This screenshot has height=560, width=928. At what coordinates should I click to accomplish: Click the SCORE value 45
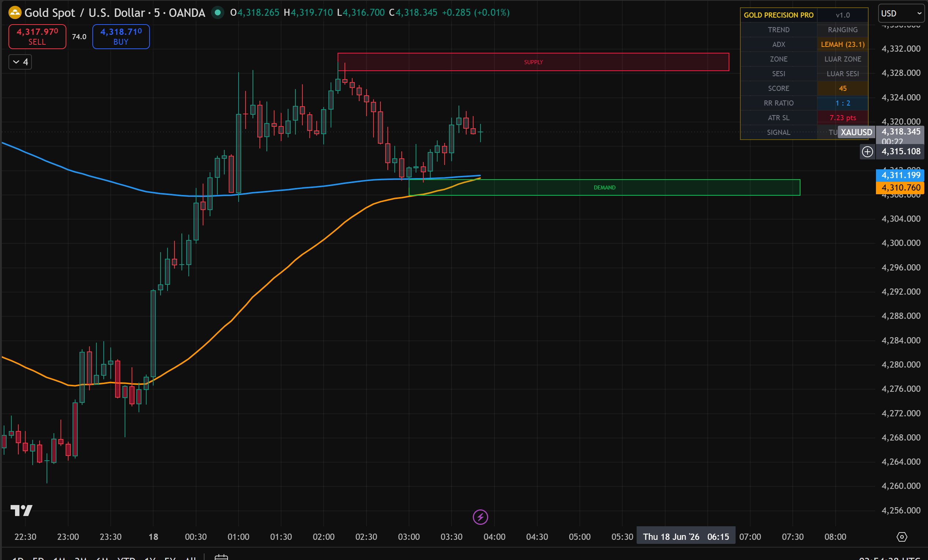[x=843, y=88]
